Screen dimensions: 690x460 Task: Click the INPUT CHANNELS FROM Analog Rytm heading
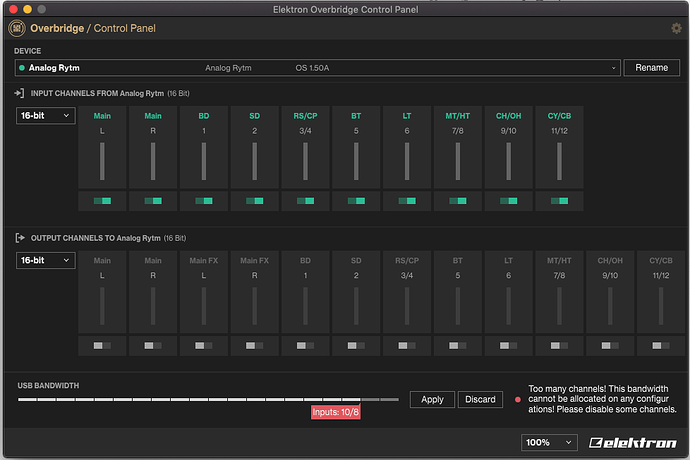click(x=97, y=93)
